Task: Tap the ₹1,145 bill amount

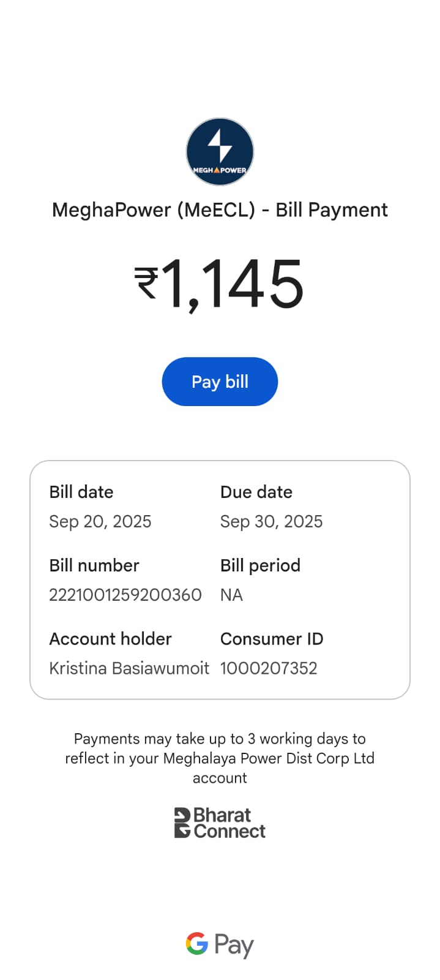Action: point(220,284)
